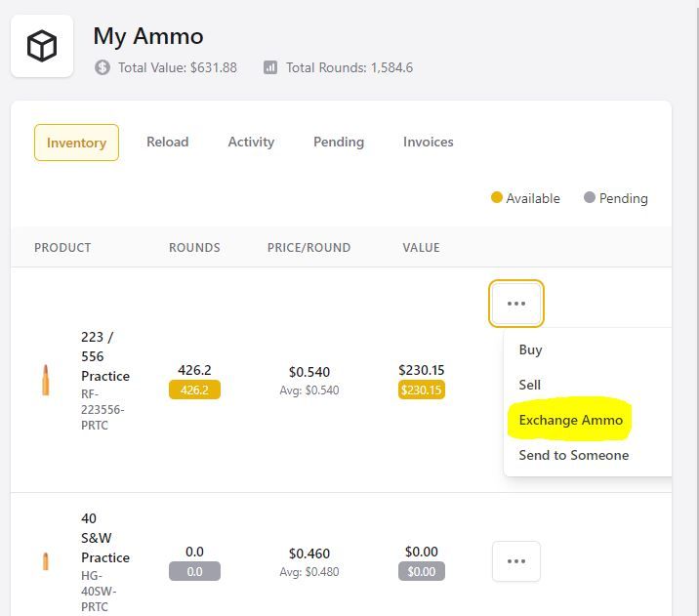Switch to the Activity tab
This screenshot has height=616, width=699.
251,142
